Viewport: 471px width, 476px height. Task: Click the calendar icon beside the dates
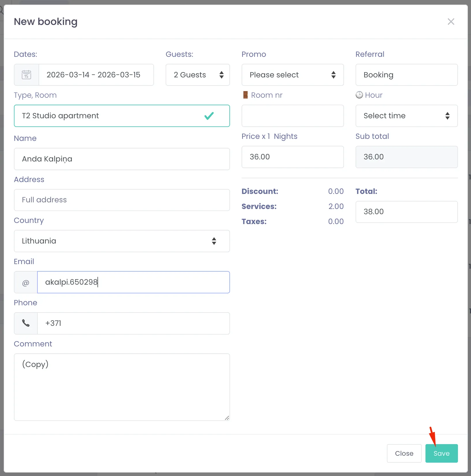(x=26, y=75)
